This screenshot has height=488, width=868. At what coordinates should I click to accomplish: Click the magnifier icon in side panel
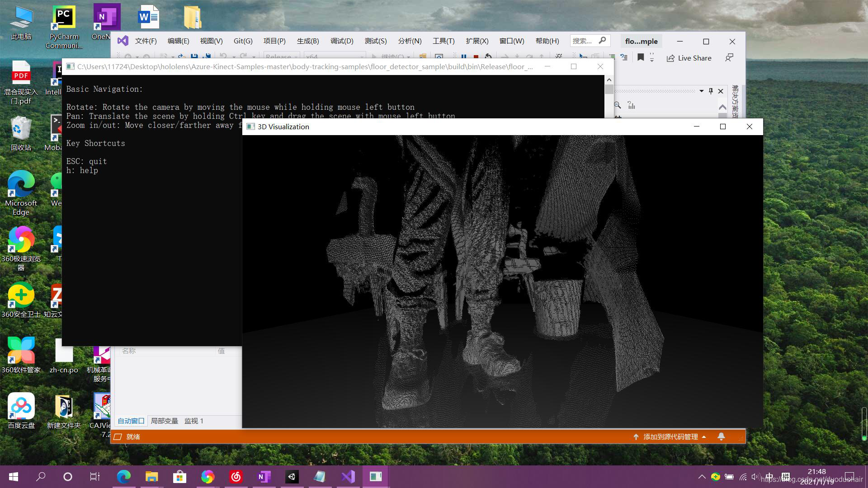(x=618, y=105)
